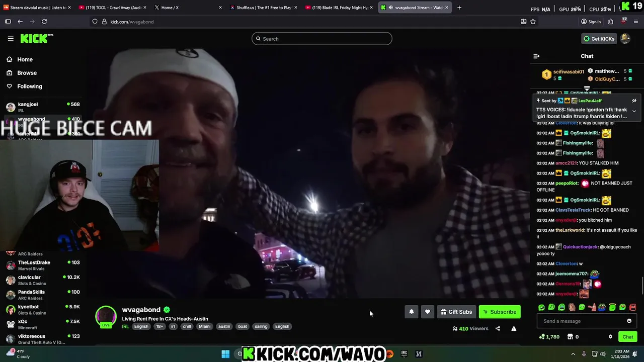Open chat settings gear icon
644x362 pixels.
610,337
